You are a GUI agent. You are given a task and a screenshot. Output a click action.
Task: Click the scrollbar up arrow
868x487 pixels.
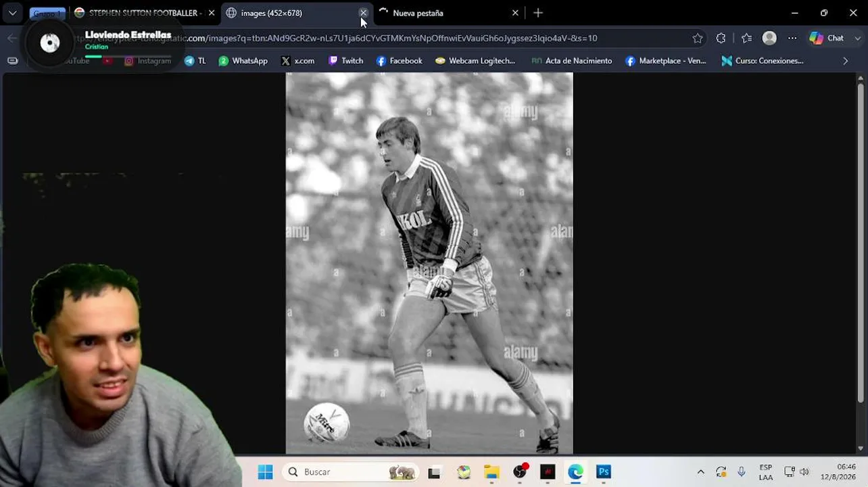coord(861,78)
